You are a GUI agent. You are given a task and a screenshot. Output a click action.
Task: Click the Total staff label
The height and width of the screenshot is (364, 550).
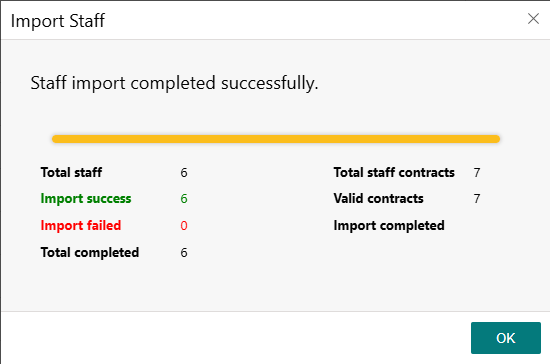71,172
